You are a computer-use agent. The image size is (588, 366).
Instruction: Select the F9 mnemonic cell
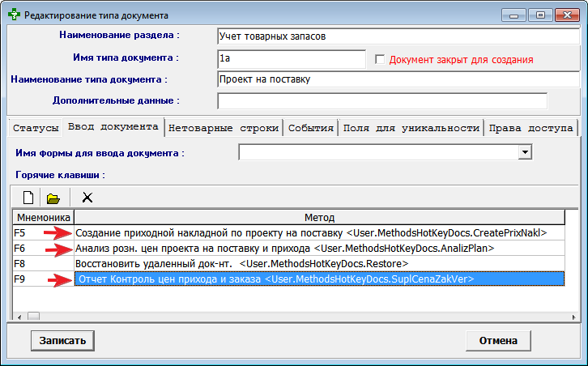[44, 279]
